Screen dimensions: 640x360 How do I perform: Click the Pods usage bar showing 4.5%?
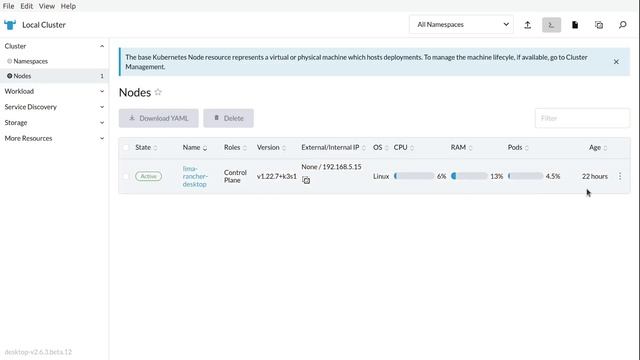click(525, 176)
